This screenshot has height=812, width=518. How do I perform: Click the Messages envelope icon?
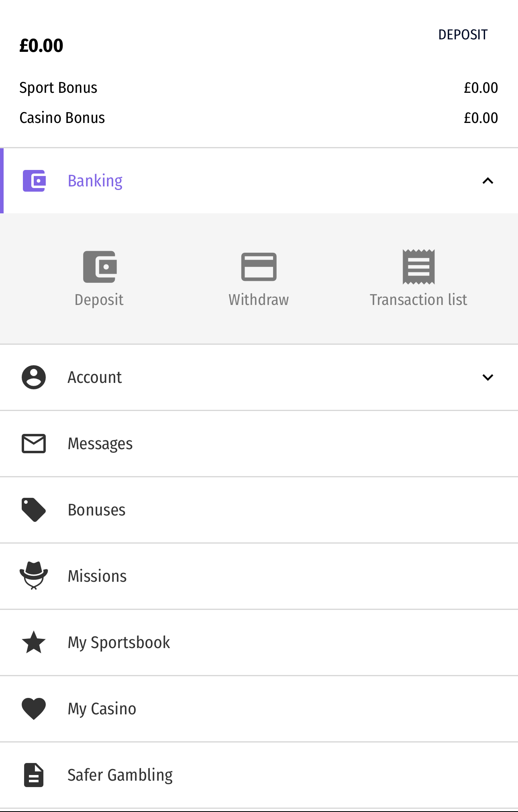point(34,444)
